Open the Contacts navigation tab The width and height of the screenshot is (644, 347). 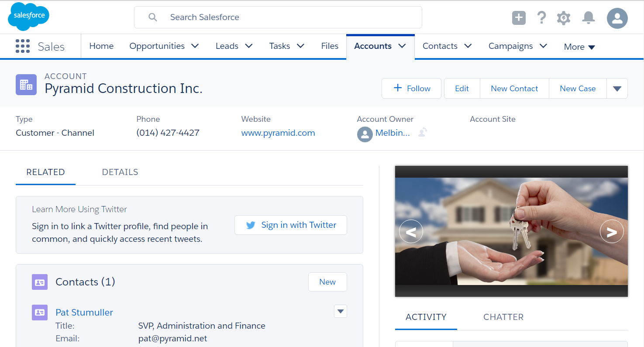[x=440, y=46]
